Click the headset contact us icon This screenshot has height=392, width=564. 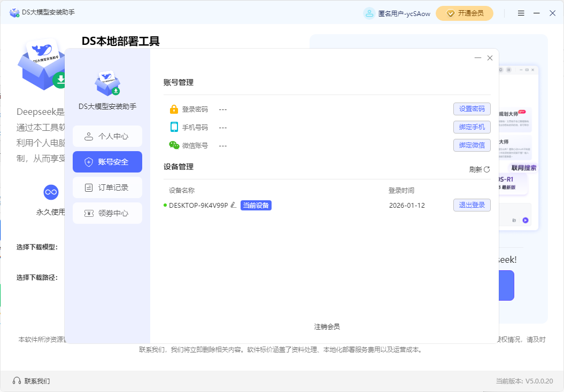click(17, 381)
